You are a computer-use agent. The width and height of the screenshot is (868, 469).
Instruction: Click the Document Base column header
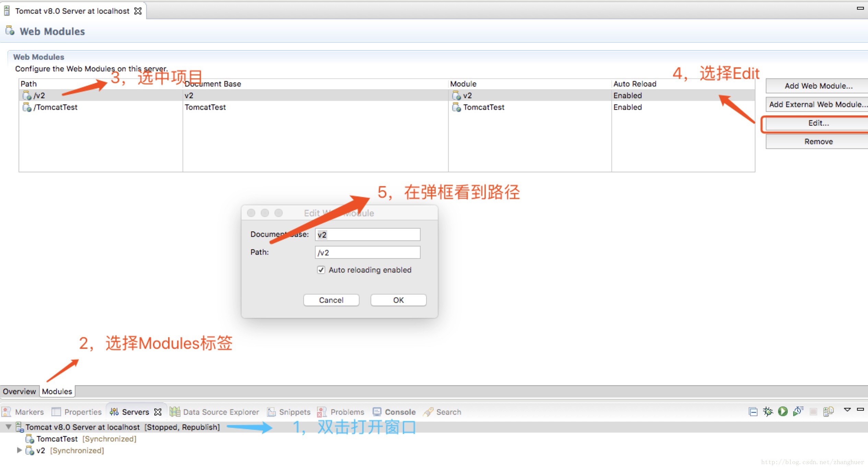(315, 84)
